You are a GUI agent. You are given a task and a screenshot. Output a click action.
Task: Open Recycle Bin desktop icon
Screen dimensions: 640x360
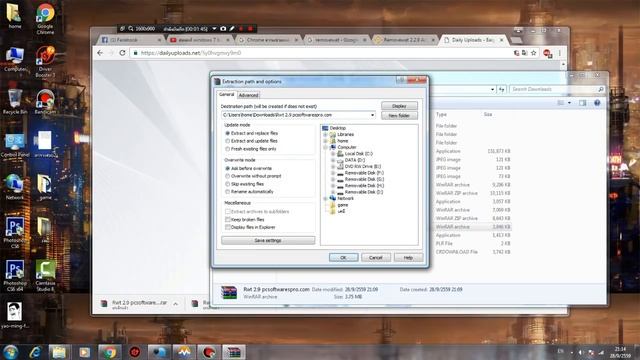click(15, 102)
